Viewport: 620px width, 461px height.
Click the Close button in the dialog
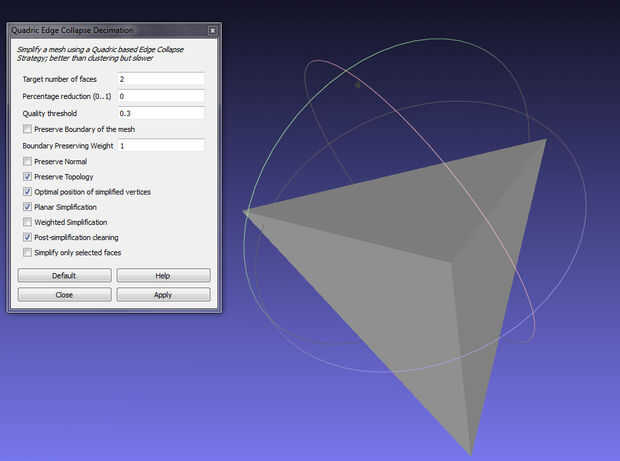pos(64,295)
